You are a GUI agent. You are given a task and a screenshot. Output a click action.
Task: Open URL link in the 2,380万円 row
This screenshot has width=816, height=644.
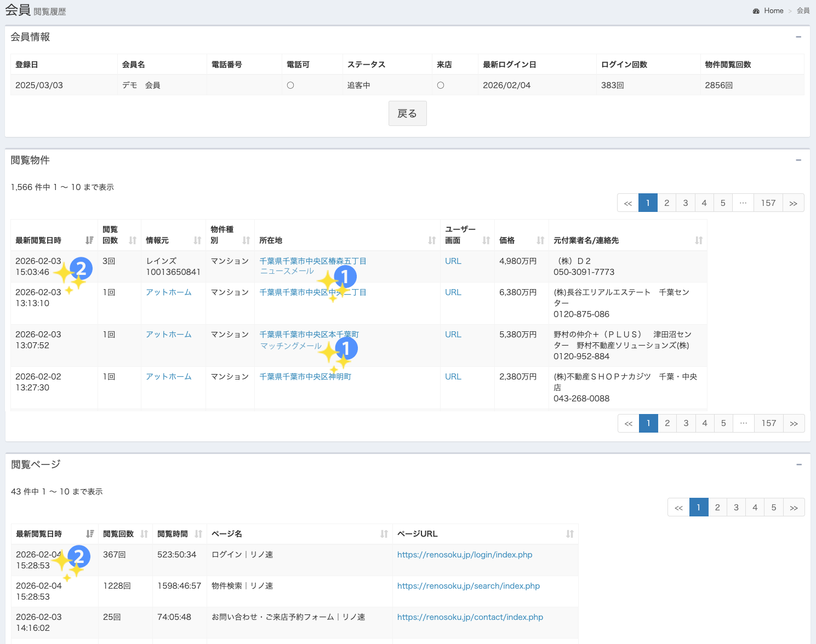coord(453,377)
